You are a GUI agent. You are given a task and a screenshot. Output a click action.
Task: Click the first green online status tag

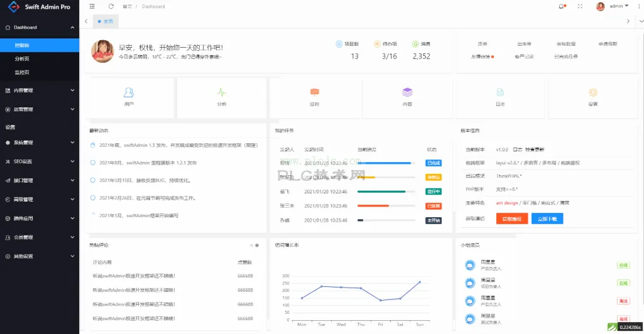(x=623, y=265)
